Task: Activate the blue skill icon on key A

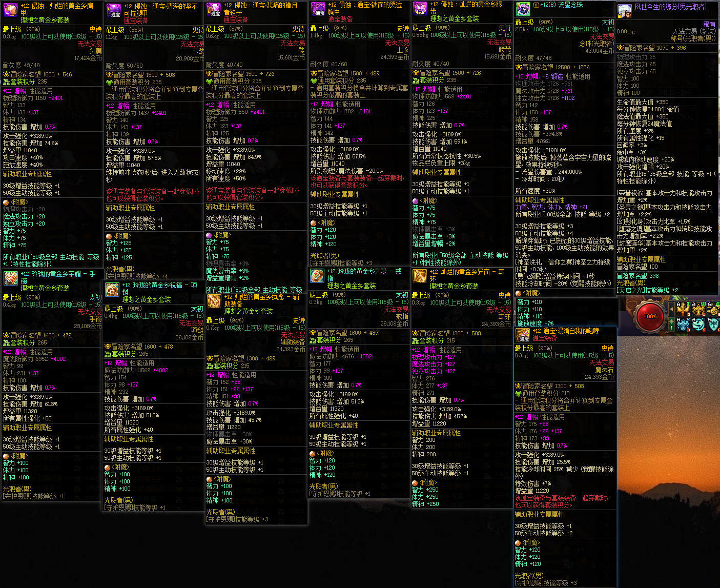Action: point(683,324)
